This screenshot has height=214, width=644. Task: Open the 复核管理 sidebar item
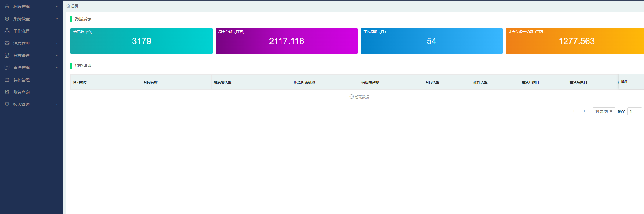click(x=32, y=80)
